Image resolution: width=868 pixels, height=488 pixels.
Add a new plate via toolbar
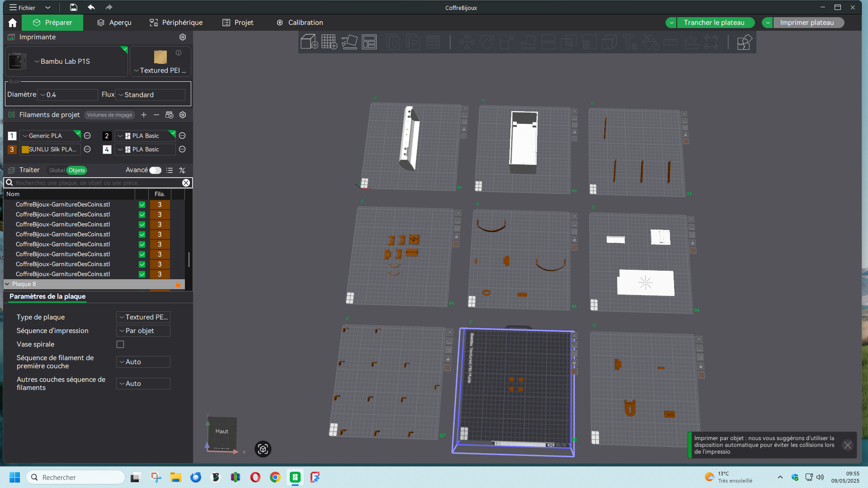pyautogui.click(x=329, y=42)
